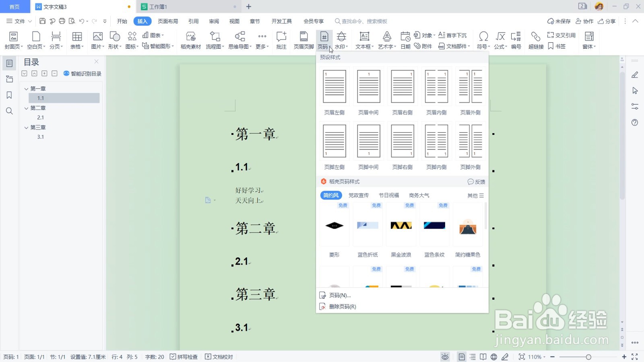
Task: Insert a 图片 picture
Action: (97, 41)
